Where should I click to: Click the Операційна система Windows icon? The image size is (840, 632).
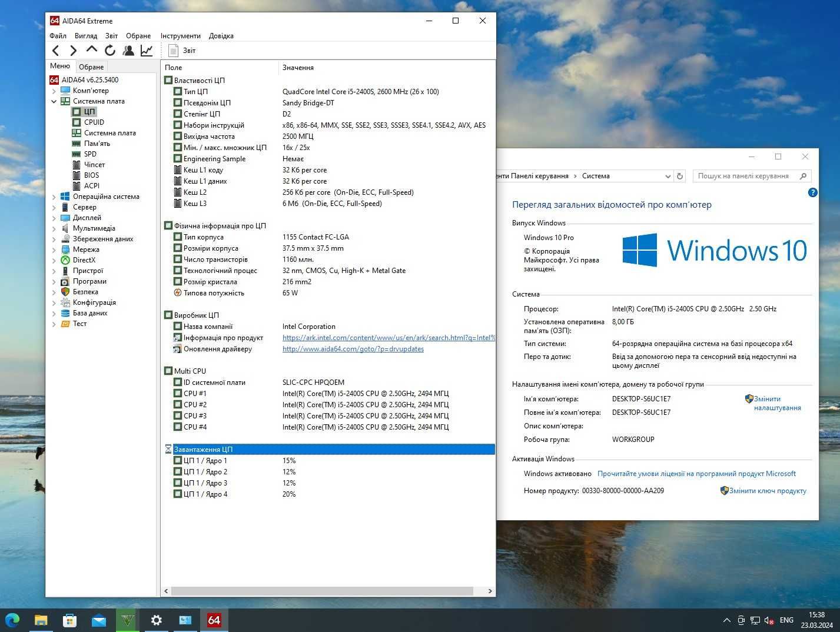pyautogui.click(x=65, y=197)
